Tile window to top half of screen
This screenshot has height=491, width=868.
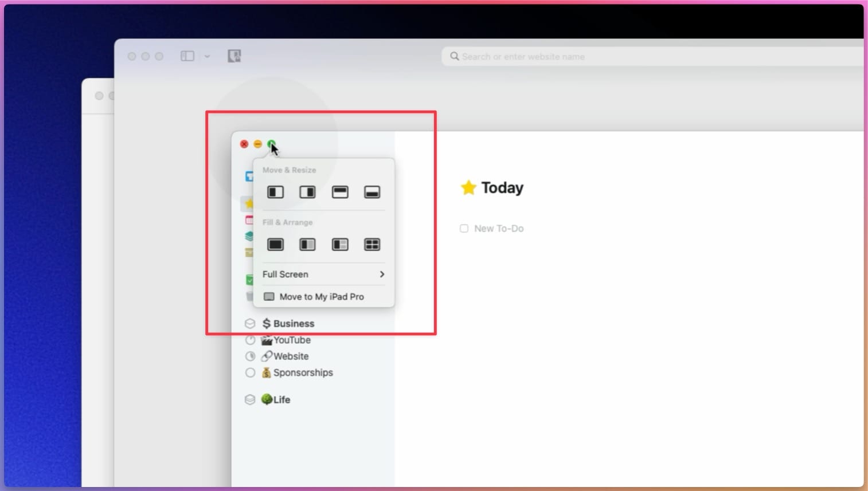pos(340,192)
